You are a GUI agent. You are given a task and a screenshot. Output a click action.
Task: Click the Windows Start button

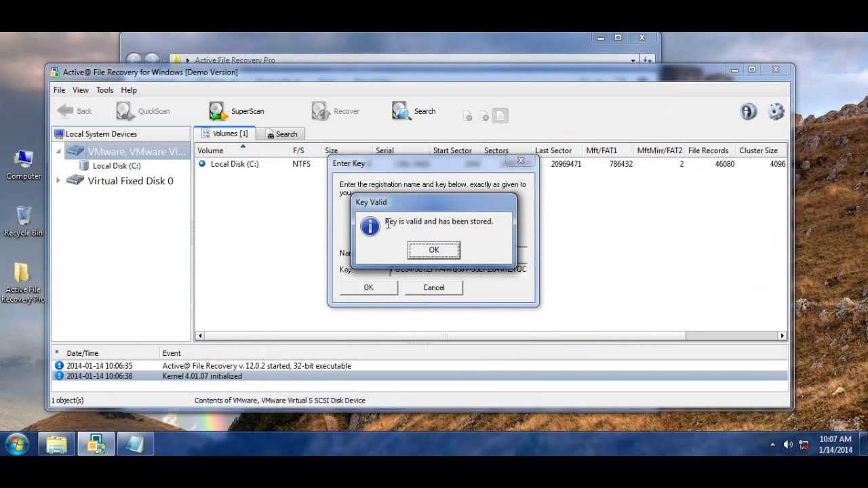[17, 445]
